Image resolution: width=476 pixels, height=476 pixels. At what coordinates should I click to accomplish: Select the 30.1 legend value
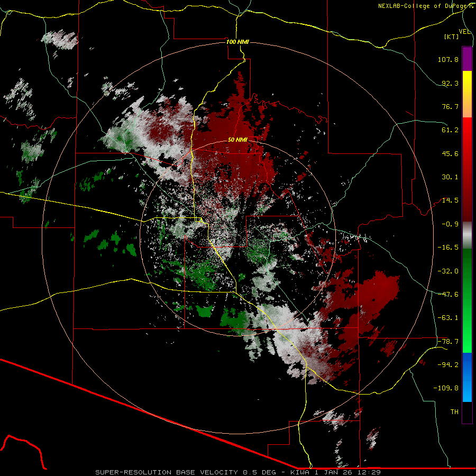450,177
